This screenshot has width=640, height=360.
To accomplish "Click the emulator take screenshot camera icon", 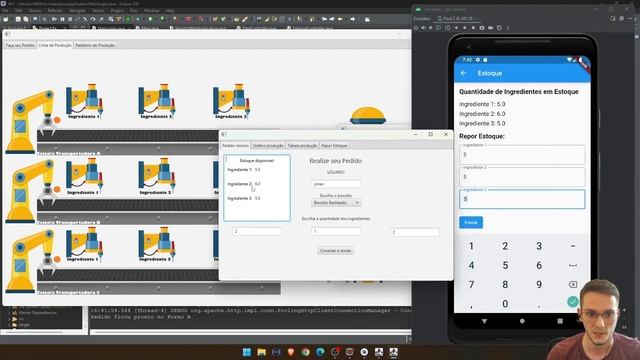I will pos(482,28).
